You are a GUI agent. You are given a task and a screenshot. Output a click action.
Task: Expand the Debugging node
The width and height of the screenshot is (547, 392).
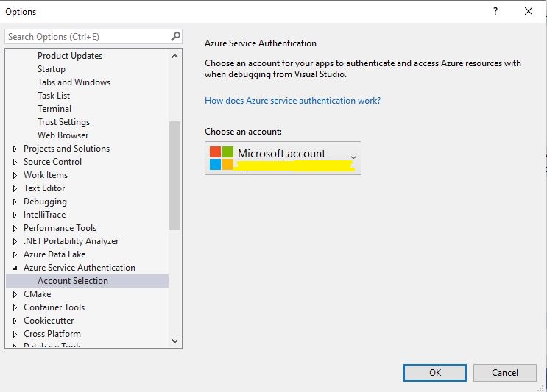pyautogui.click(x=15, y=202)
